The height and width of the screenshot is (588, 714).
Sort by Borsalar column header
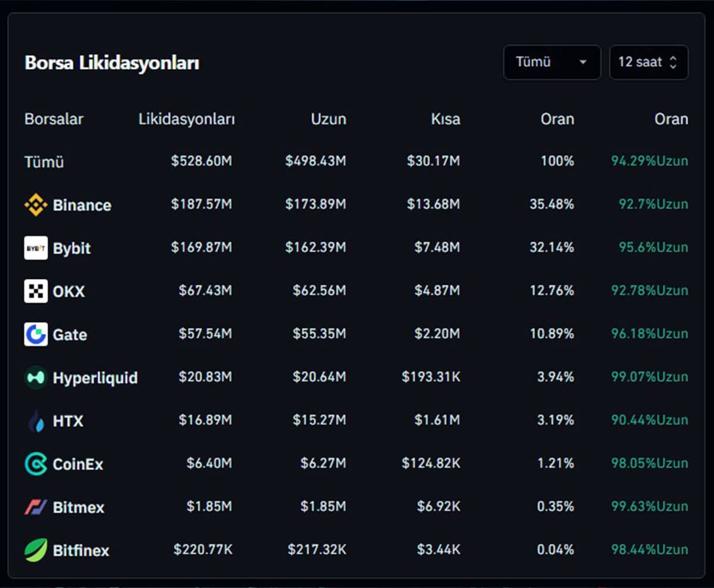(x=54, y=119)
